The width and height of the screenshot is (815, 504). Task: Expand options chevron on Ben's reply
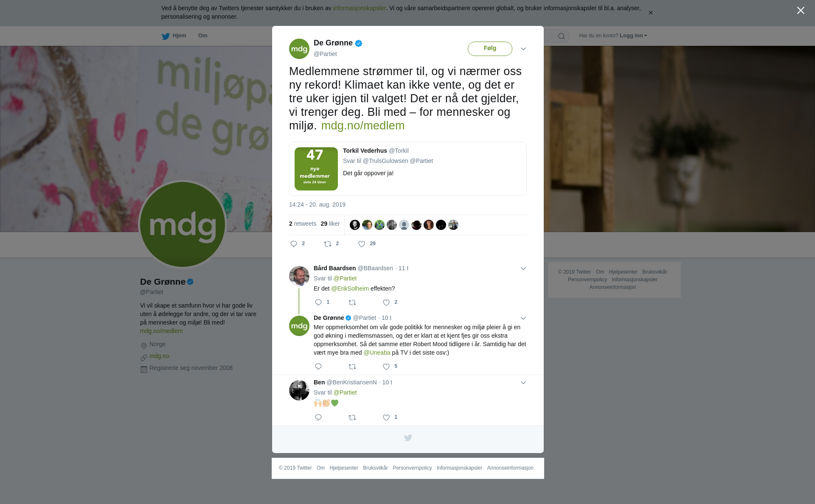[x=523, y=383]
